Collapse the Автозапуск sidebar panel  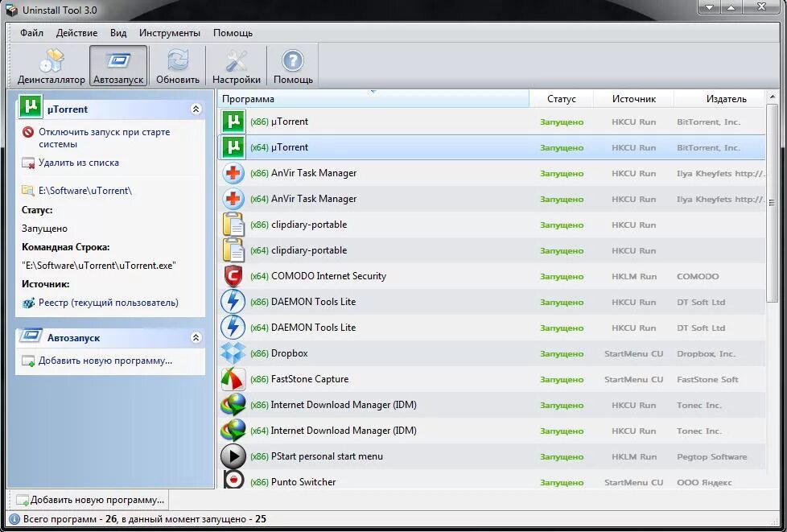[196, 338]
